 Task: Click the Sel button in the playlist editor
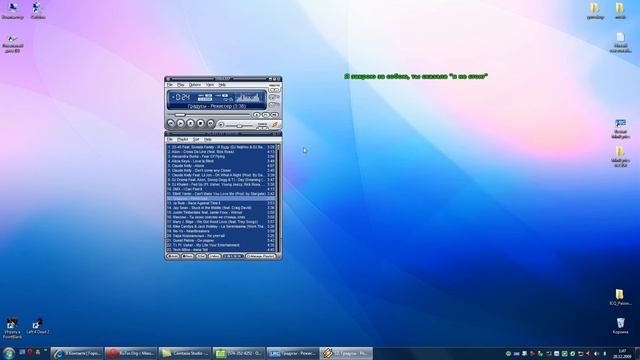pyautogui.click(x=201, y=256)
